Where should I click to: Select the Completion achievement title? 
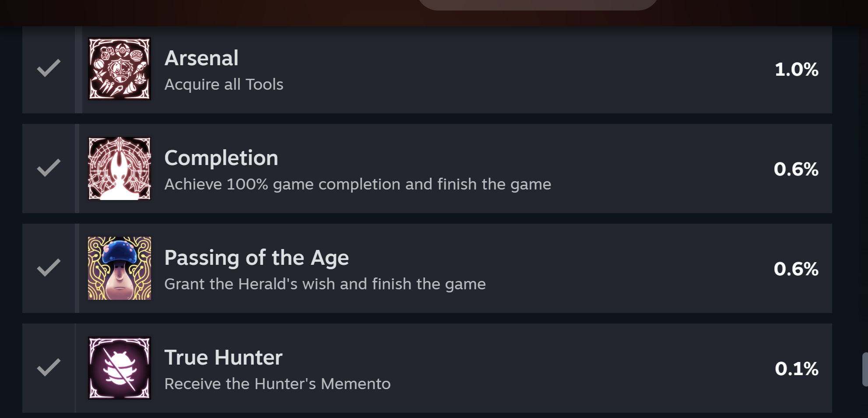(221, 158)
